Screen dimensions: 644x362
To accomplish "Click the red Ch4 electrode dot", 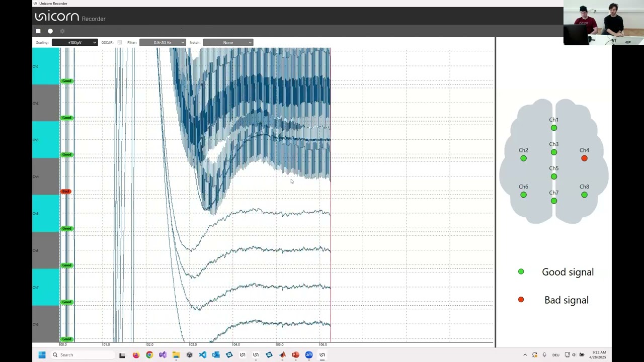I will pyautogui.click(x=584, y=158).
